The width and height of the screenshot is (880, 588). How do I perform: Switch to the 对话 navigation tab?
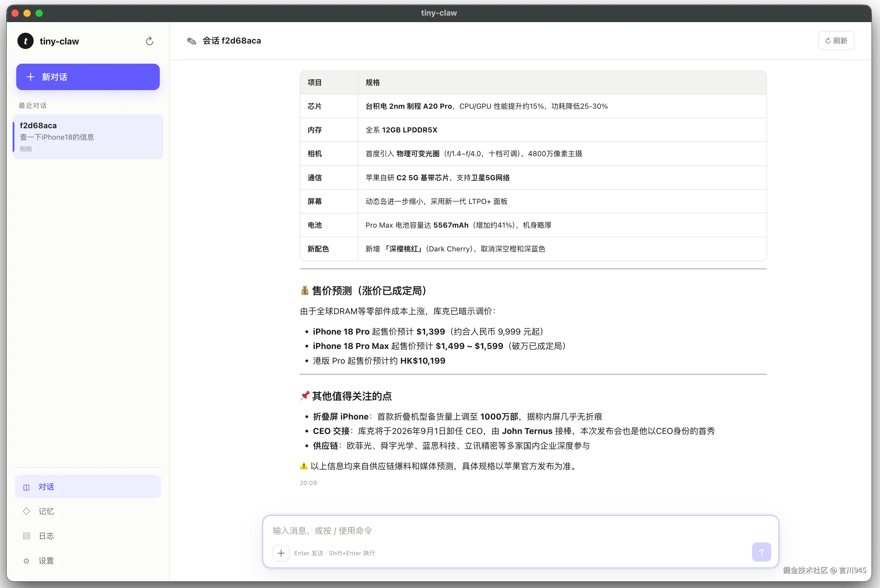88,487
